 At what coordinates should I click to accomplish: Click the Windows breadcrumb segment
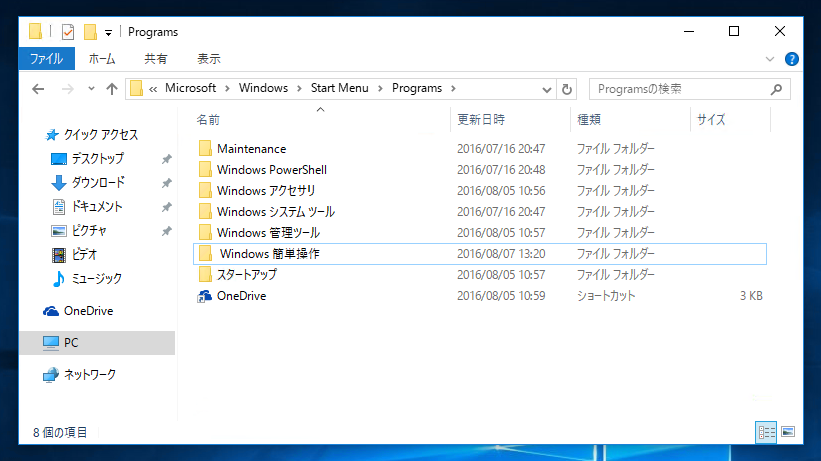pyautogui.click(x=263, y=88)
